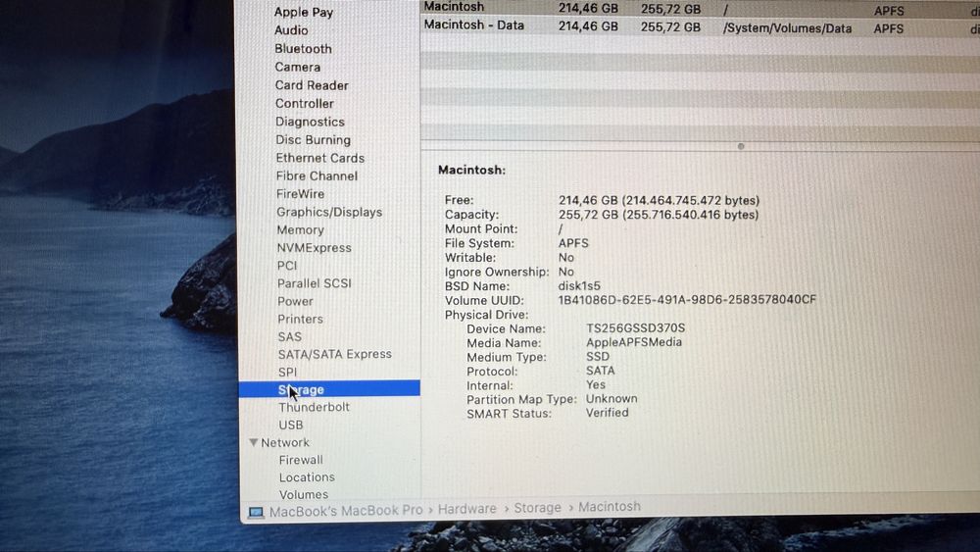This screenshot has height=552, width=980.
Task: Open FireWire hardware entry
Action: (x=300, y=194)
